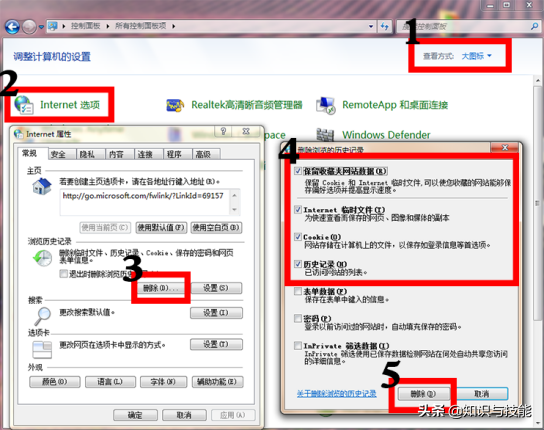Click 设置(I) button in 搜索 section
Screen dimensions: 544x430
click(x=216, y=313)
